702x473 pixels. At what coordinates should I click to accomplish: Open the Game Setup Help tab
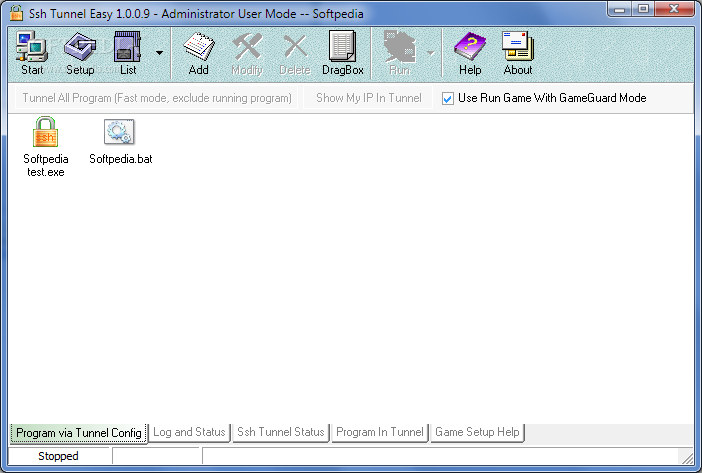(x=477, y=432)
